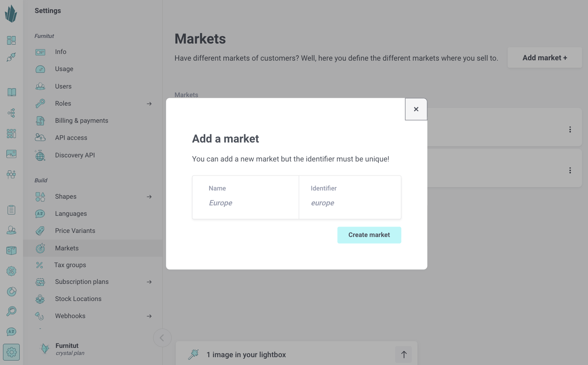Image resolution: width=588 pixels, height=365 pixels.
Task: Click the Crystallize logo icon
Action: pyautogui.click(x=11, y=14)
